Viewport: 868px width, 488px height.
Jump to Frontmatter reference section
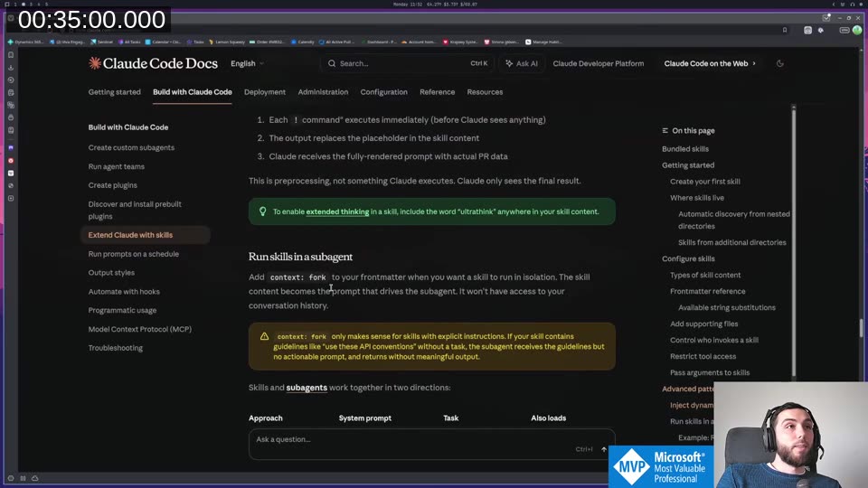(x=707, y=291)
